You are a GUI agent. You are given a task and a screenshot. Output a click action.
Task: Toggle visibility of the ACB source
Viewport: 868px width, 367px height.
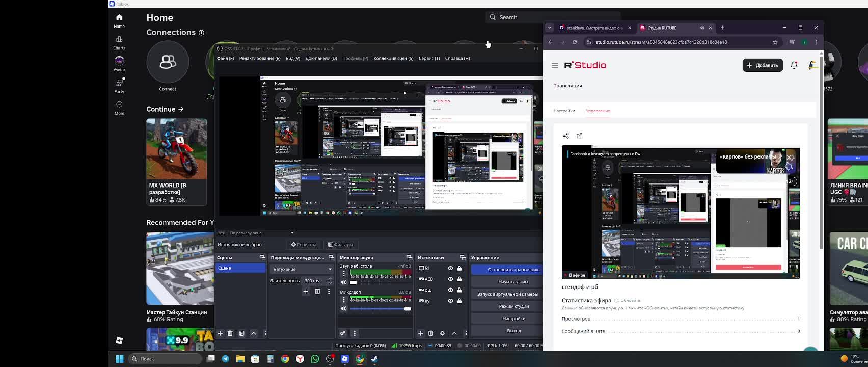coord(450,279)
